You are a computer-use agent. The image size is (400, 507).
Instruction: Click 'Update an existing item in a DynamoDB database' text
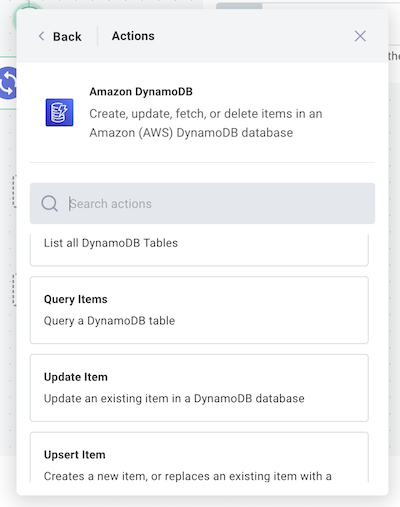[x=174, y=398]
